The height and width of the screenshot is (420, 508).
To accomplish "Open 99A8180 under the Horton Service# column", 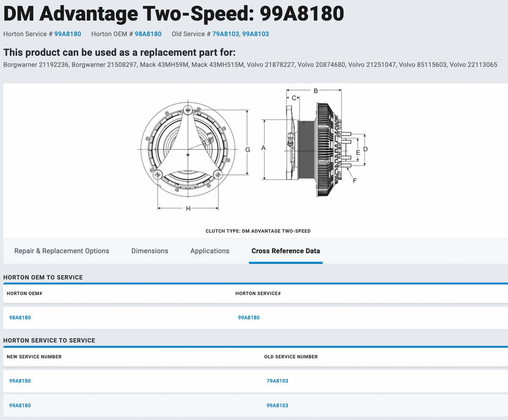I will click(249, 317).
